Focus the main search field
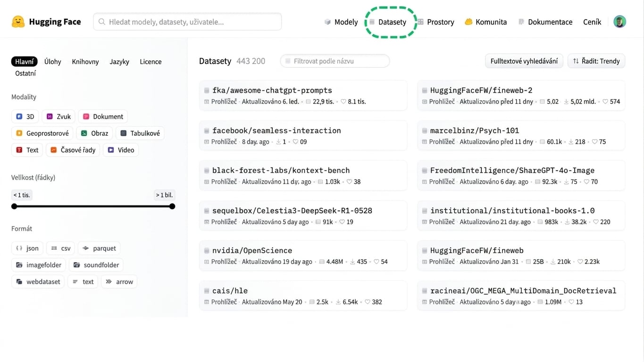The image size is (644, 362). 187,22
